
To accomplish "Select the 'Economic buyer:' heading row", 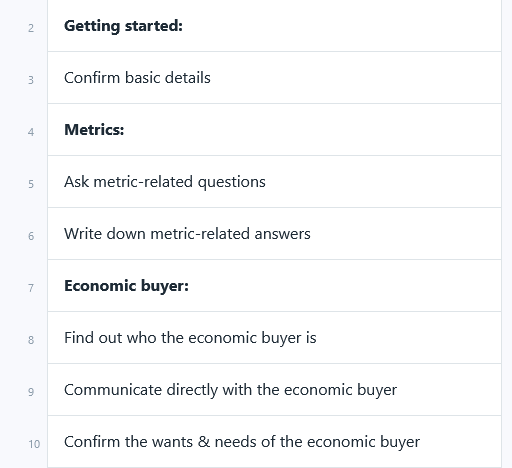I will 274,286.
